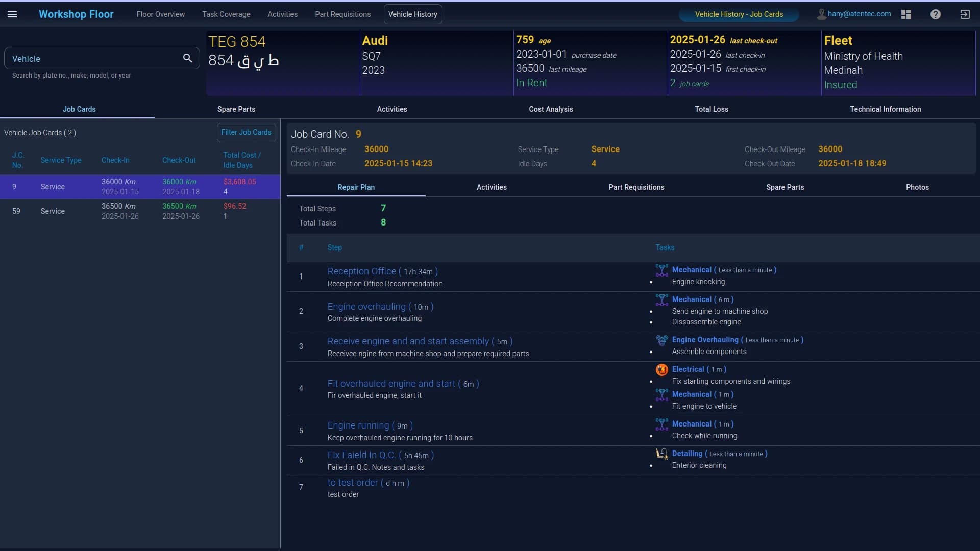Open job card Photos tab
The width and height of the screenshot is (980, 551).
(x=917, y=187)
